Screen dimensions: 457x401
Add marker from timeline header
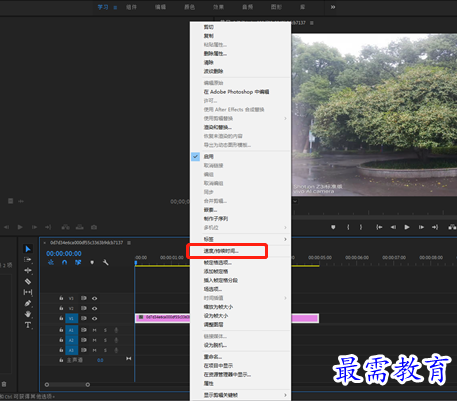pyautogui.click(x=92, y=263)
